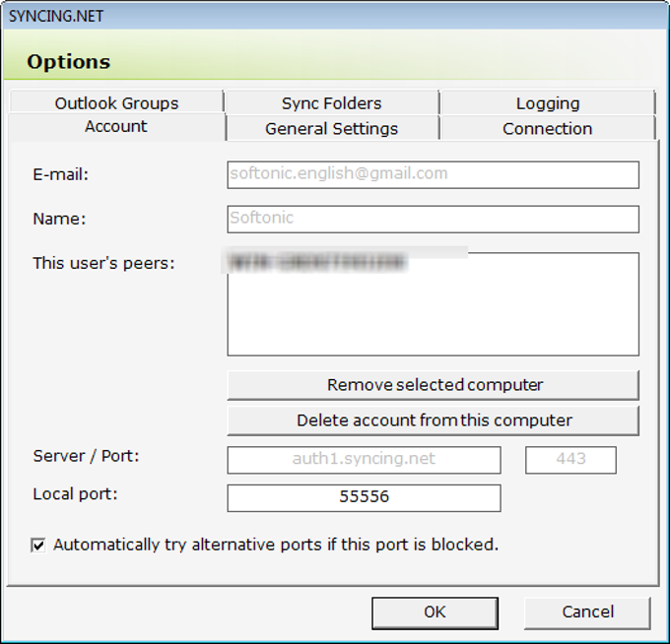Image resolution: width=670 pixels, height=644 pixels.
Task: Click the server port field 443
Action: point(570,460)
